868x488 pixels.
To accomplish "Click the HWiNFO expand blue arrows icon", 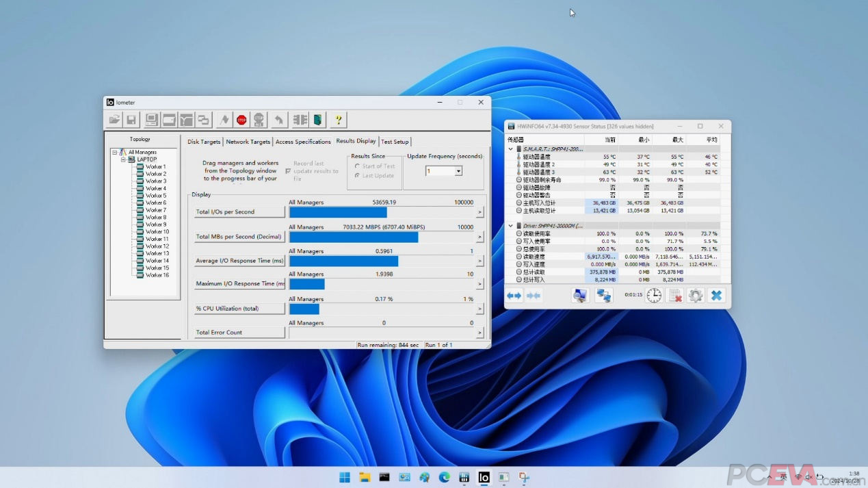I will pos(514,296).
